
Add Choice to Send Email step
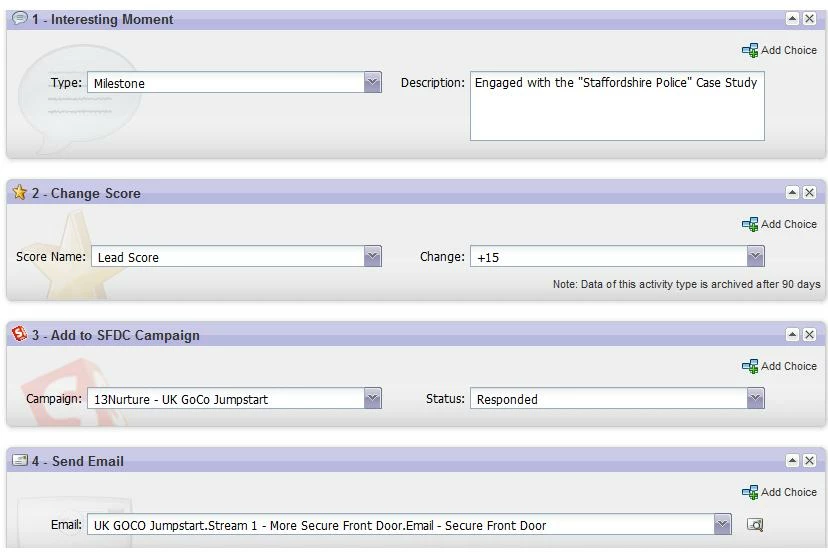[779, 492]
